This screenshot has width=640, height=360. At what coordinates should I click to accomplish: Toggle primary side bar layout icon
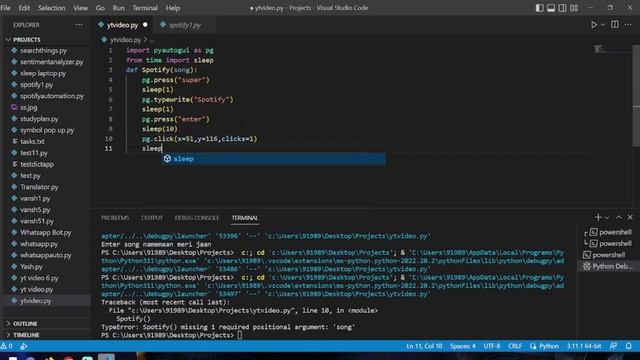[539, 8]
